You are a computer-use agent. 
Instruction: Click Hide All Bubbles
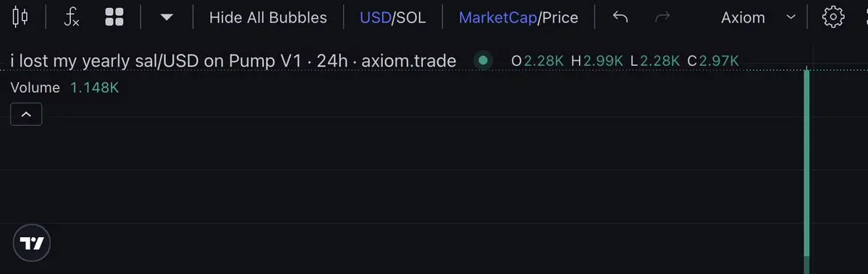[268, 17]
